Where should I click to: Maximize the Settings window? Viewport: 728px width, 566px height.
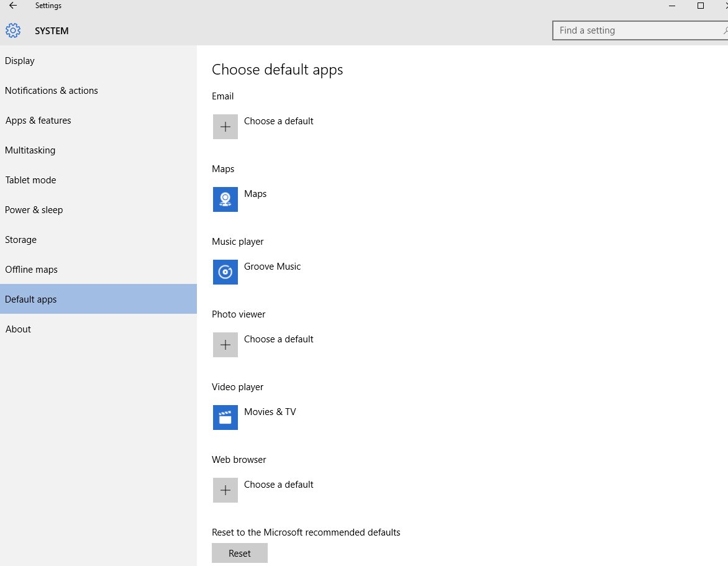click(701, 6)
